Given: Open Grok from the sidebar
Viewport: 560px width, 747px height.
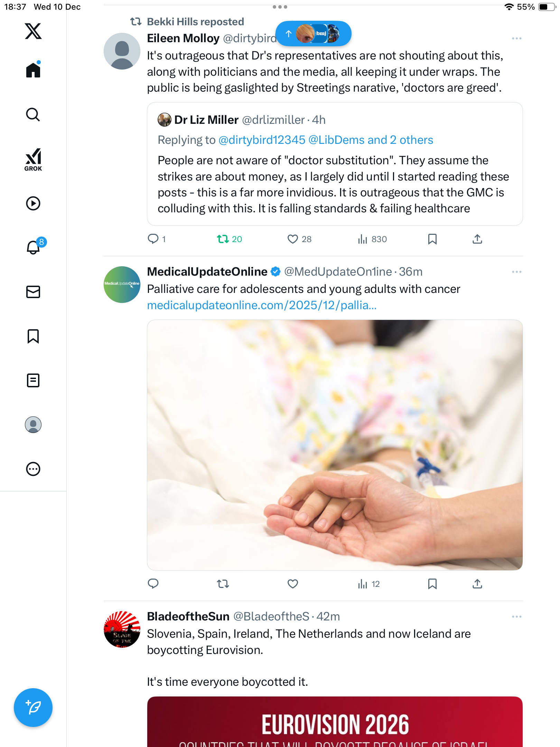Looking at the screenshot, I should [33, 159].
